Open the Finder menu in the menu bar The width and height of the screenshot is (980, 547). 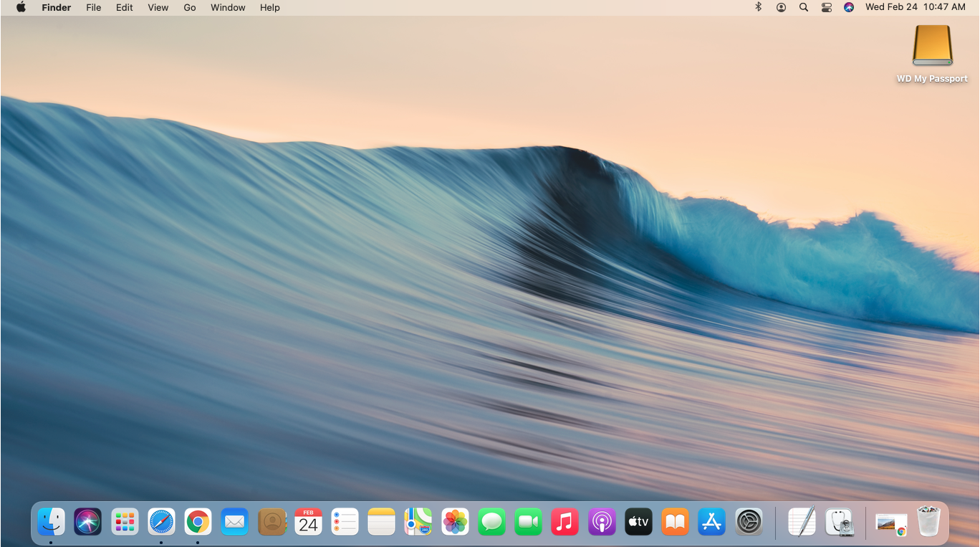[x=57, y=7]
